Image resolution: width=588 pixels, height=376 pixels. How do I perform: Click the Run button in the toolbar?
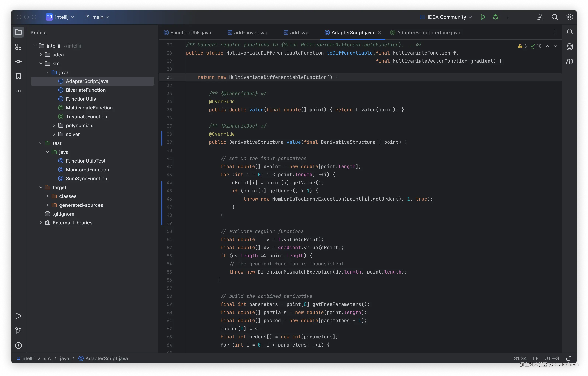(483, 17)
